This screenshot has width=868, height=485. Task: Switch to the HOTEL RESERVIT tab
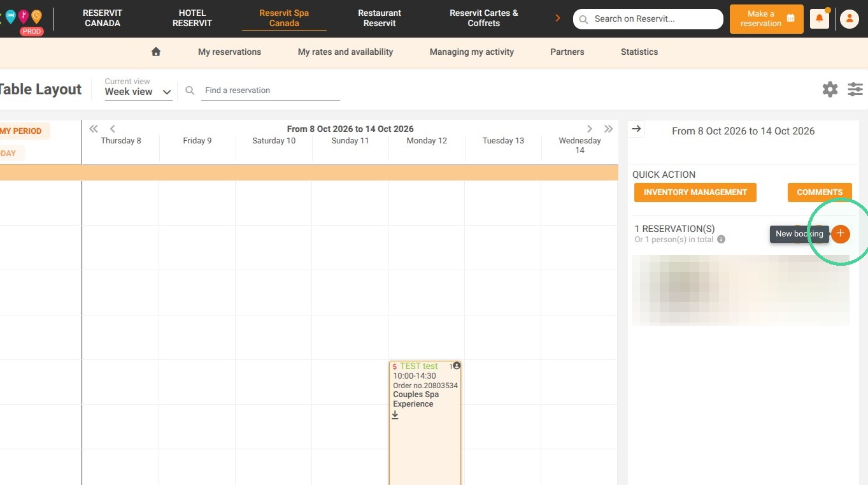(192, 18)
